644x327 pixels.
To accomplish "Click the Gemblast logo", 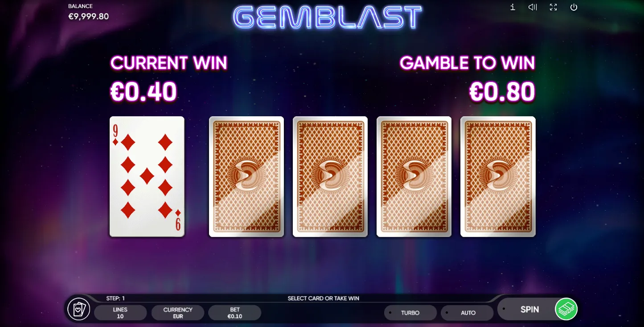I will 328,18.
